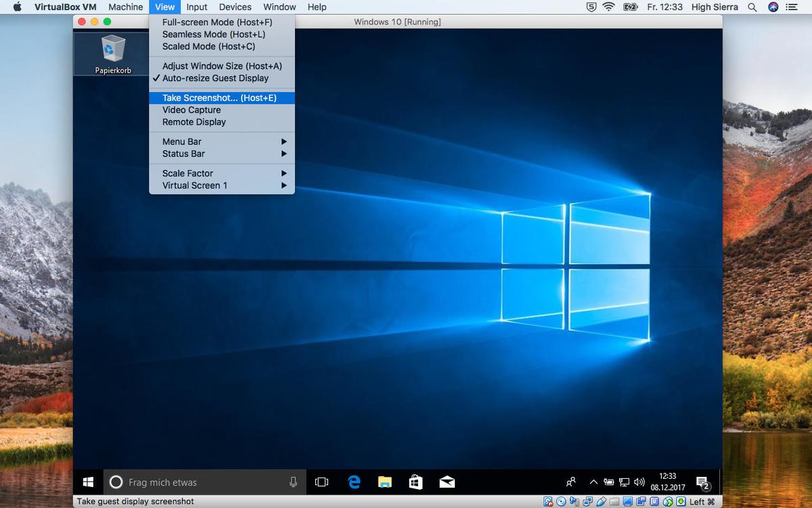This screenshot has height=508, width=812.
Task: Open the Machine menu
Action: click(125, 7)
